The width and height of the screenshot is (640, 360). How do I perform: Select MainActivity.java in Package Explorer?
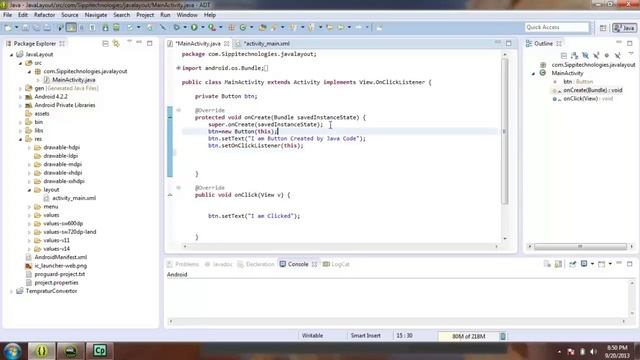pyautogui.click(x=73, y=80)
